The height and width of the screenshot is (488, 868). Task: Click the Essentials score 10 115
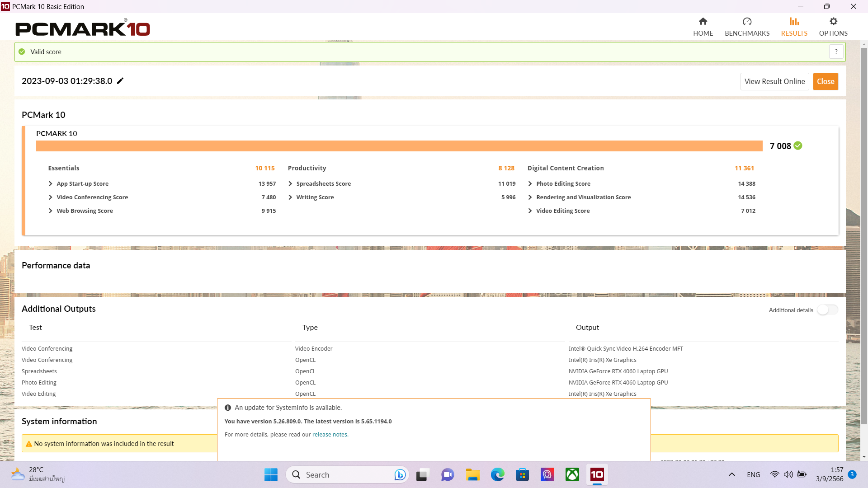(264, 168)
